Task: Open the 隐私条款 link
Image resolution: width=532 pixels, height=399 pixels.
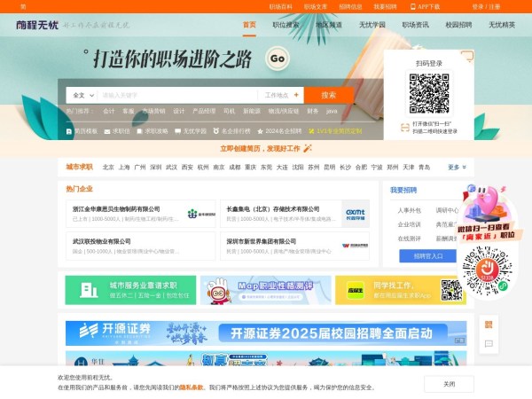Action: [192, 387]
